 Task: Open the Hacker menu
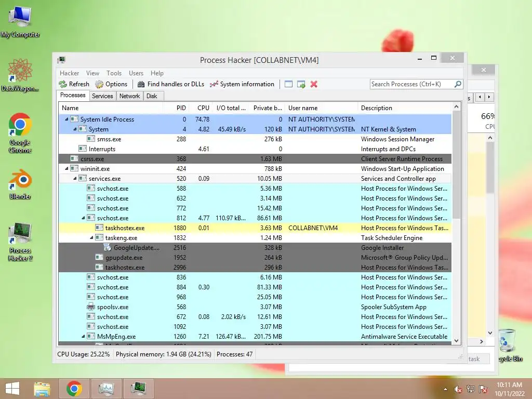(x=69, y=73)
